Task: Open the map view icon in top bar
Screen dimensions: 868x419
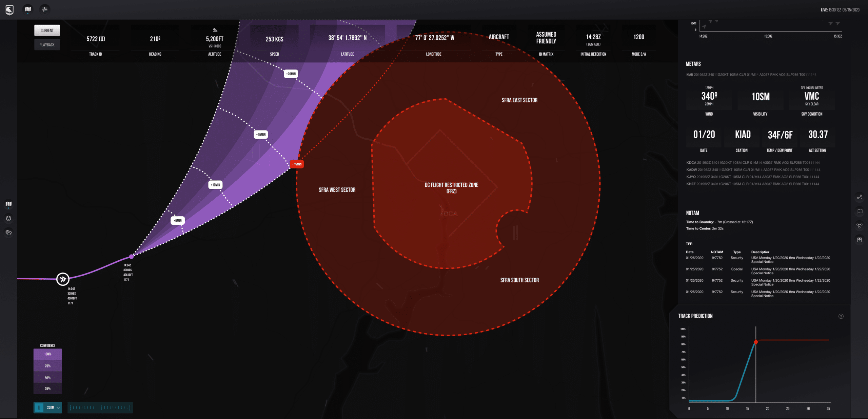Action: coord(28,9)
